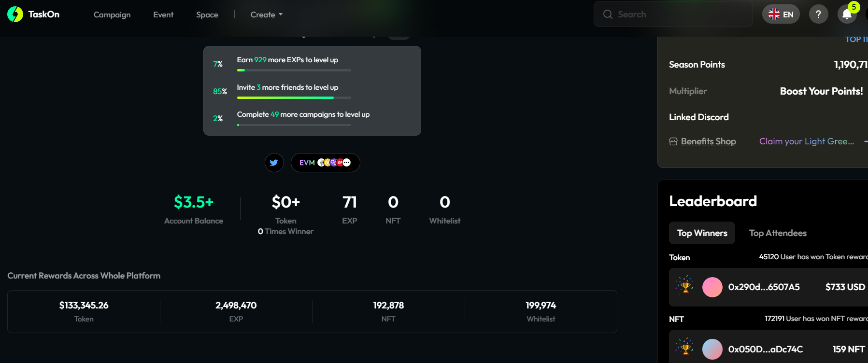868x363 pixels.
Task: Open the notifications bell
Action: (x=847, y=14)
